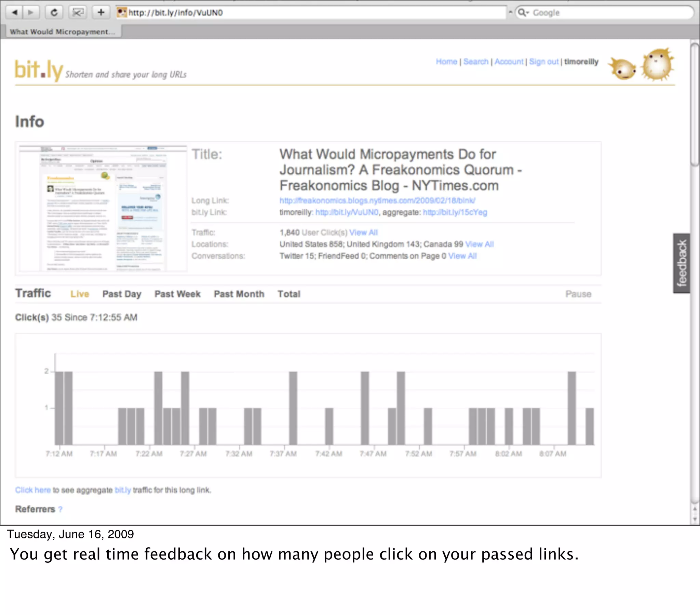The width and height of the screenshot is (700, 615).
Task: Click View All next to Locations
Action: tap(480, 244)
